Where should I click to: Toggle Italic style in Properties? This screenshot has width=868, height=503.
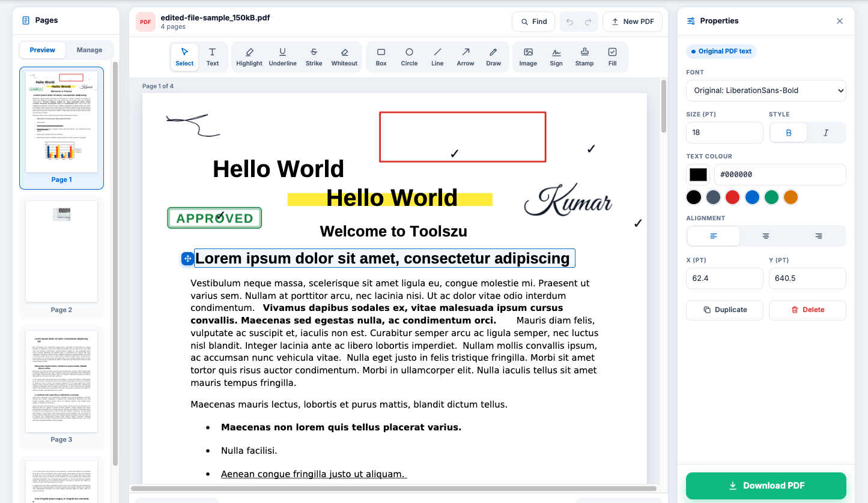pos(826,133)
